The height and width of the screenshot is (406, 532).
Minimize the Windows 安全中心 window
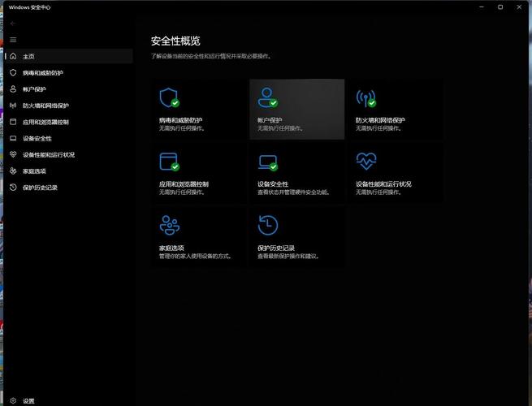482,6
